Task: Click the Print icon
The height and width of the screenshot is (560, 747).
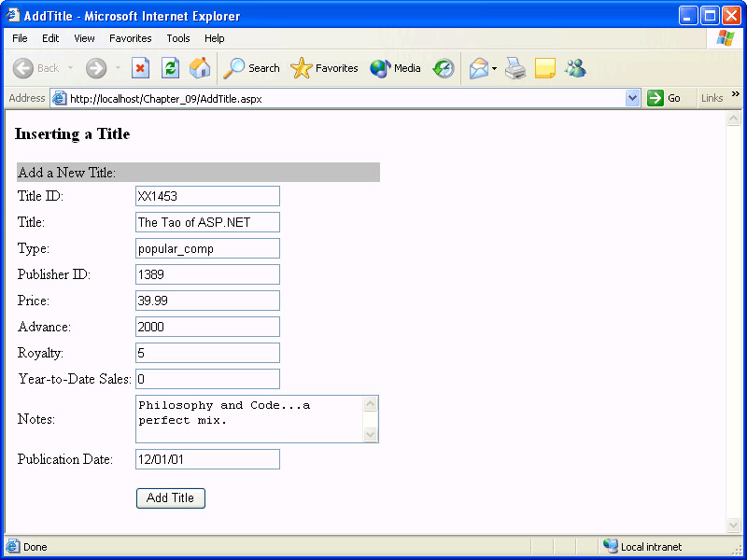Action: click(x=515, y=68)
